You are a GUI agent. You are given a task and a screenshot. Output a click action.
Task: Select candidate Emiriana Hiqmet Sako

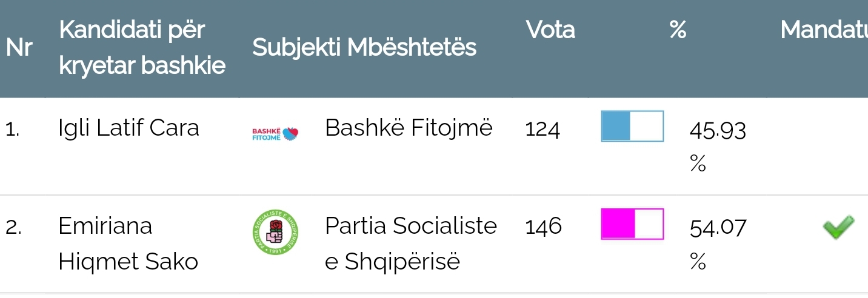(x=128, y=243)
